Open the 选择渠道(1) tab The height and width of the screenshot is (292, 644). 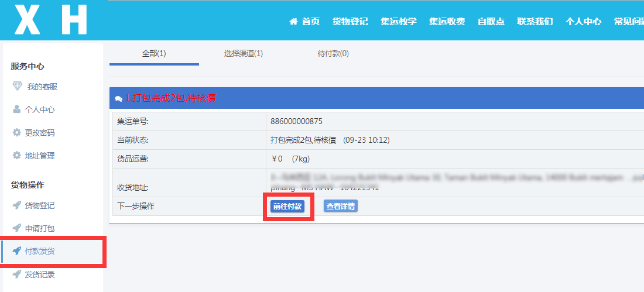(243, 54)
